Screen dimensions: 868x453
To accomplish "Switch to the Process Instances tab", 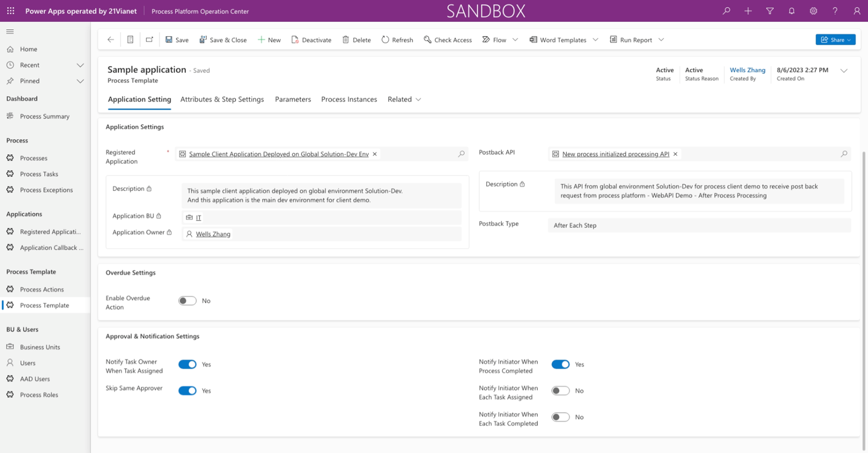I will [349, 99].
